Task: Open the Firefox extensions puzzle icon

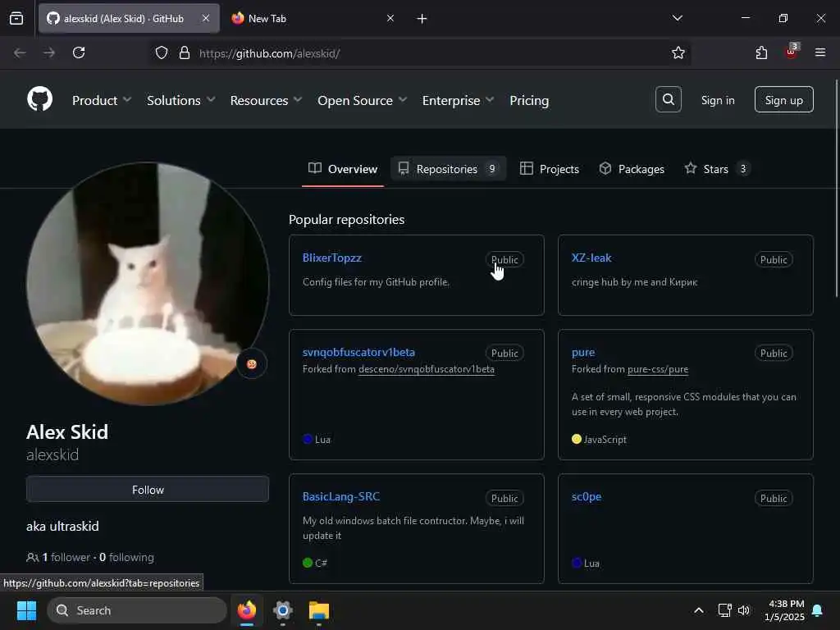Action: point(761,52)
